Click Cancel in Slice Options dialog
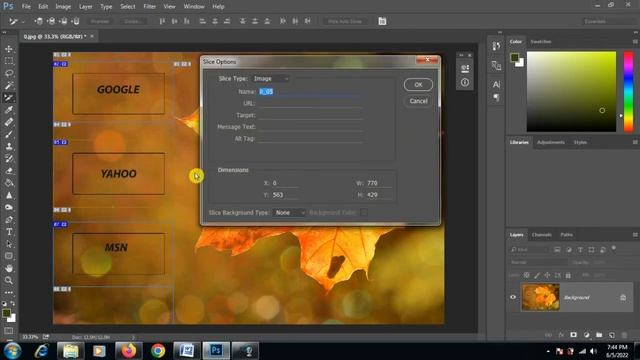 tap(418, 101)
